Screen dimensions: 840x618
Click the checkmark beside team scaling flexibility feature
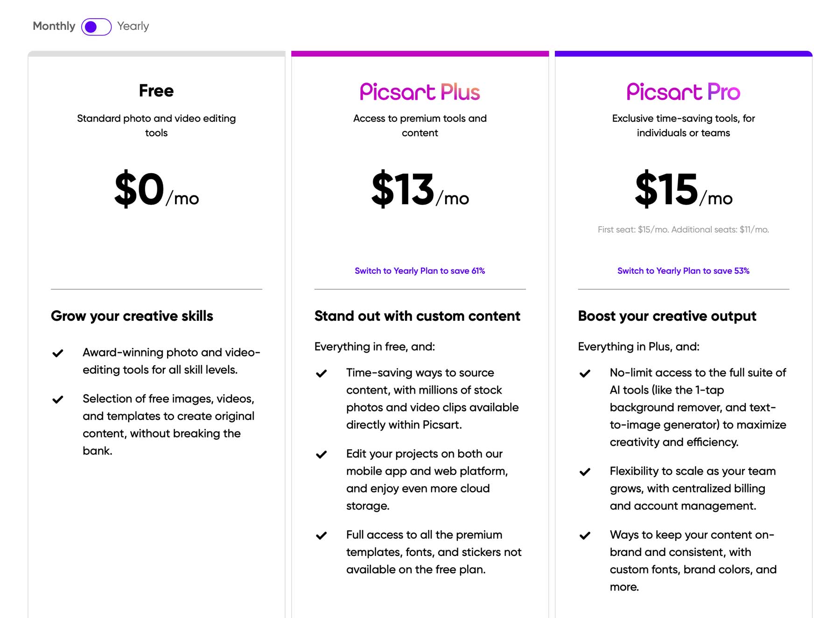tap(585, 472)
